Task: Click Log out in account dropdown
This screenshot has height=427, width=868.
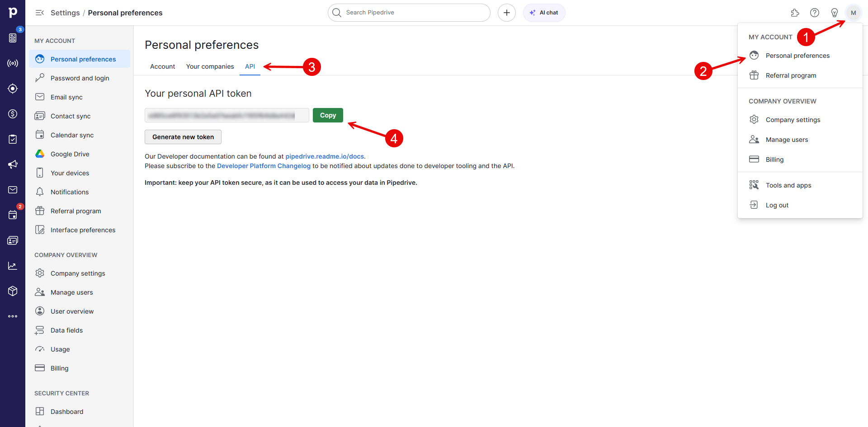Action: click(800, 205)
